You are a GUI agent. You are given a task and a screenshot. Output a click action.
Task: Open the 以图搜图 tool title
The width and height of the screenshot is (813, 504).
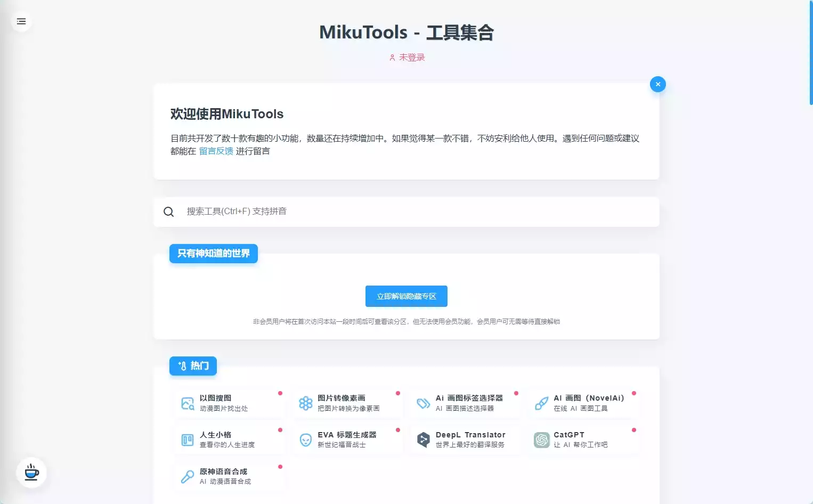pyautogui.click(x=216, y=398)
